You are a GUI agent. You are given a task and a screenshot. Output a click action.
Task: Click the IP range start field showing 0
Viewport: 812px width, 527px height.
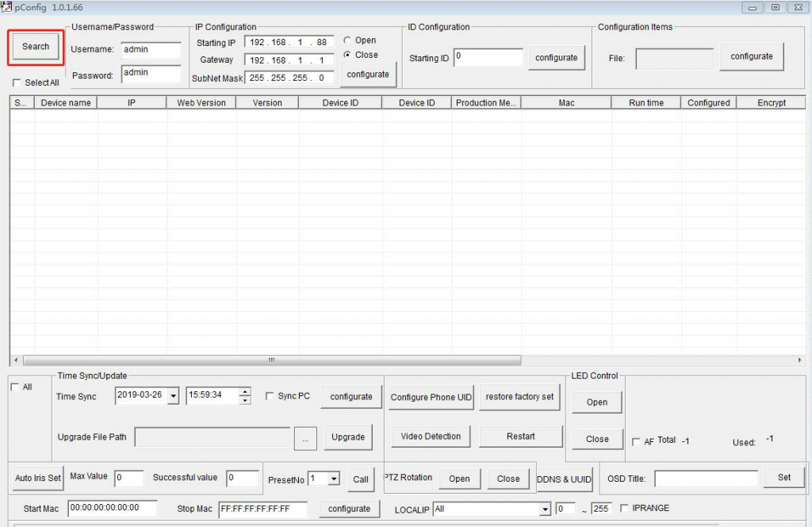(x=565, y=509)
